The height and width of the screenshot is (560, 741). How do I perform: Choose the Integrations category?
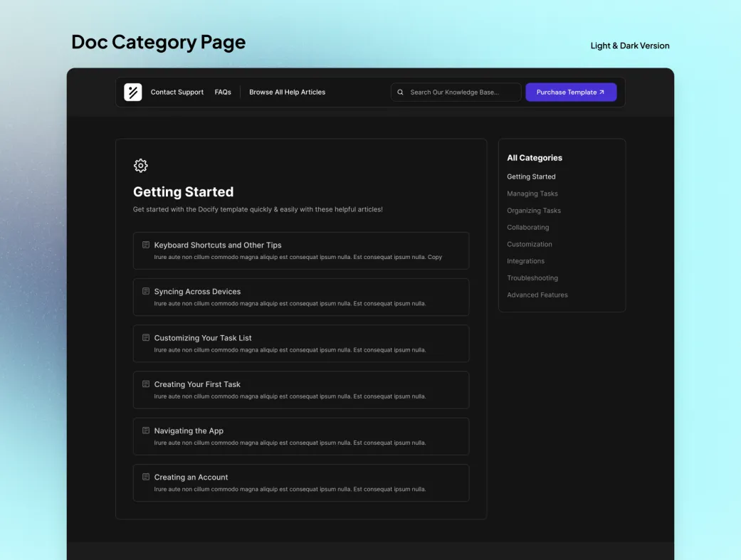coord(526,261)
